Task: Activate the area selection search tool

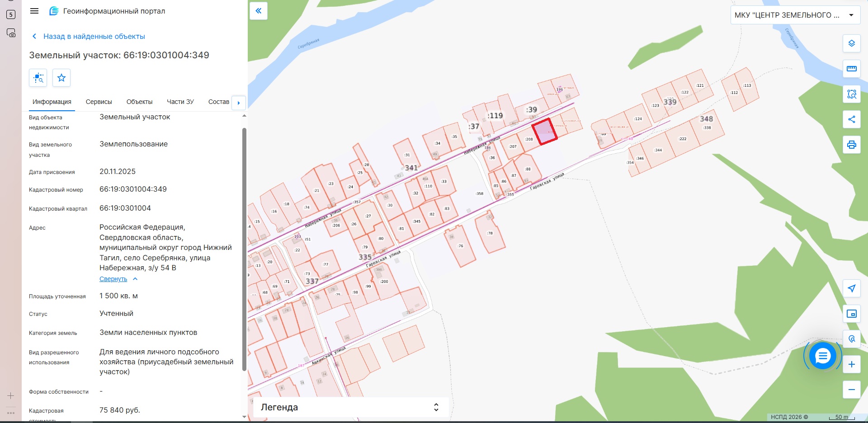Action: [x=852, y=94]
